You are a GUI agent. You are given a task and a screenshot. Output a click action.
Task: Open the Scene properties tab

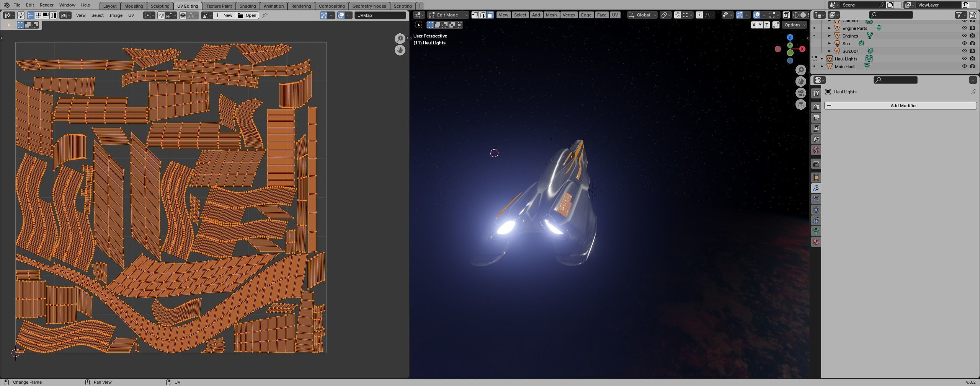(816, 139)
